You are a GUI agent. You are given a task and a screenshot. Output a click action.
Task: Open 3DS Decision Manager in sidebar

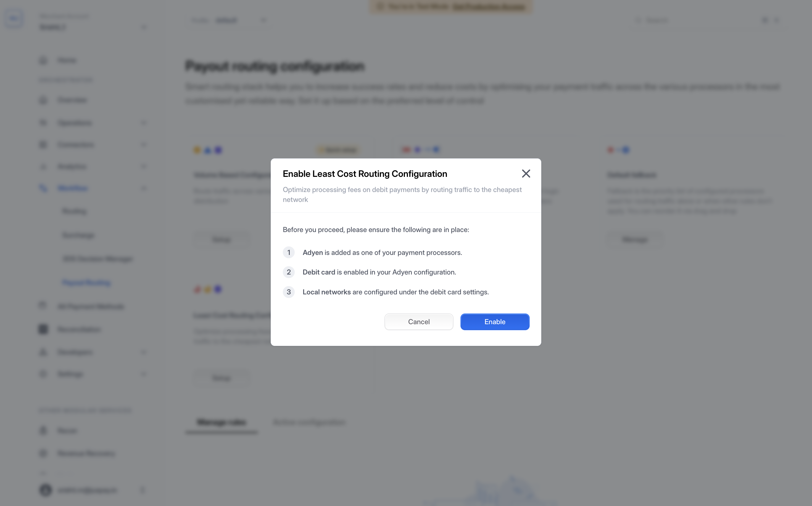tap(97, 259)
